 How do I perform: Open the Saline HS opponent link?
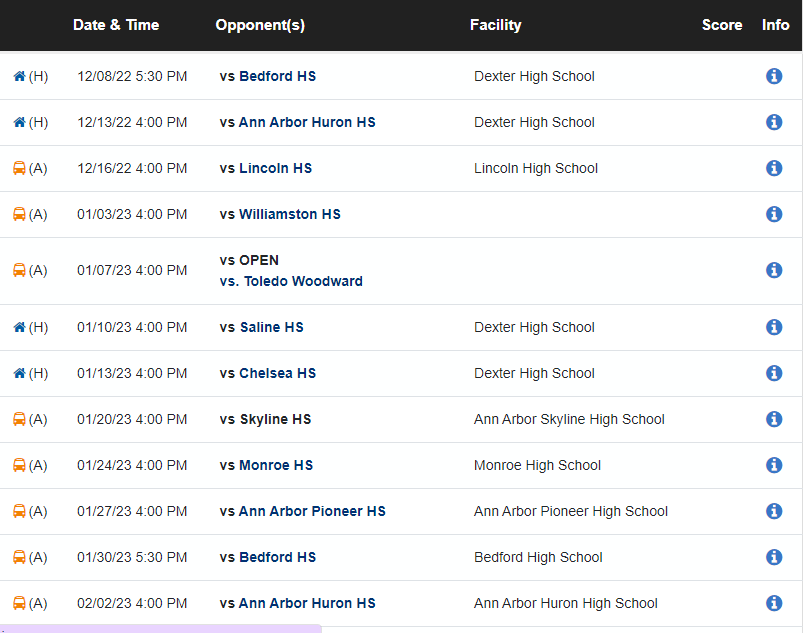click(x=271, y=327)
